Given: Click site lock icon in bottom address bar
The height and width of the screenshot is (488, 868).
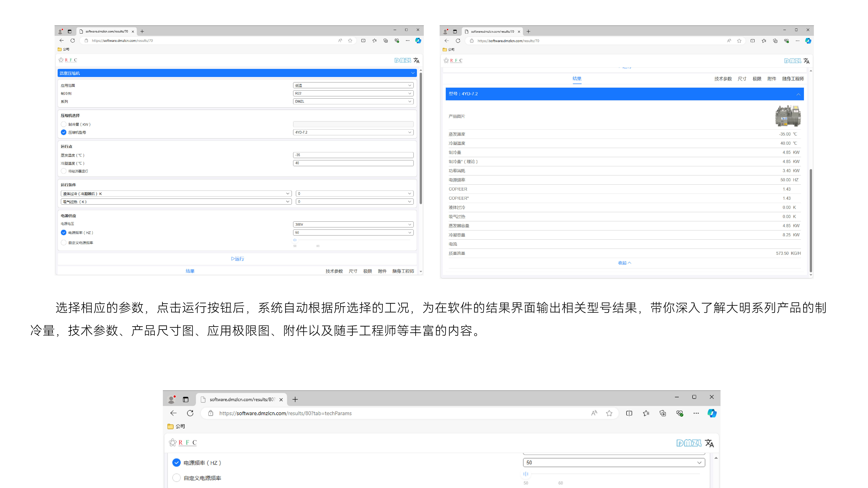Looking at the screenshot, I should (x=211, y=413).
